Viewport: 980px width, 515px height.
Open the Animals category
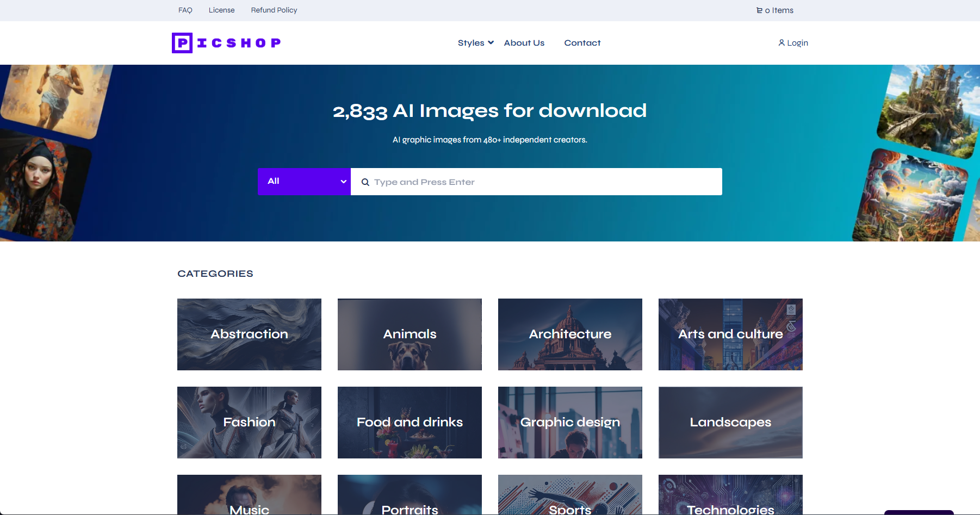(410, 334)
